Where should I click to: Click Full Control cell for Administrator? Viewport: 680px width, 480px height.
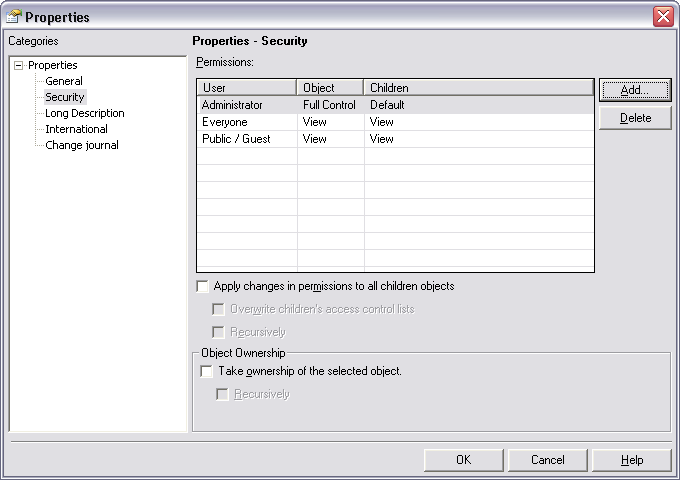click(329, 105)
